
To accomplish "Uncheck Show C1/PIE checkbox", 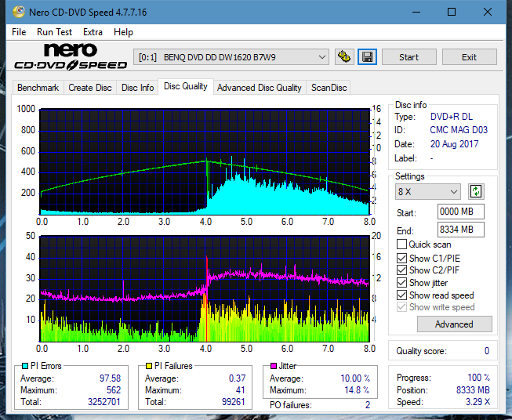I will click(x=401, y=258).
